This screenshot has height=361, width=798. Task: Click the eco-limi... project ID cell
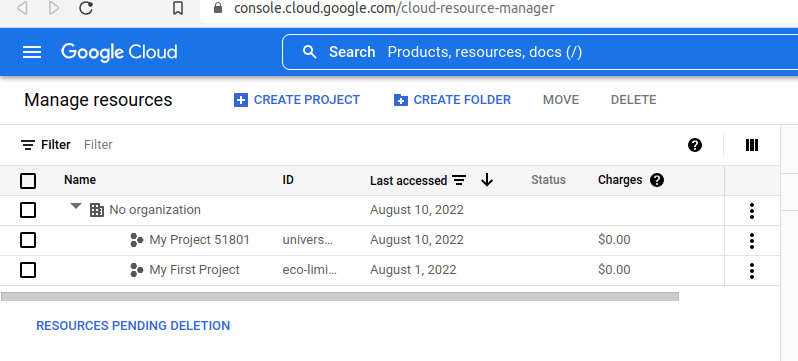(x=309, y=270)
